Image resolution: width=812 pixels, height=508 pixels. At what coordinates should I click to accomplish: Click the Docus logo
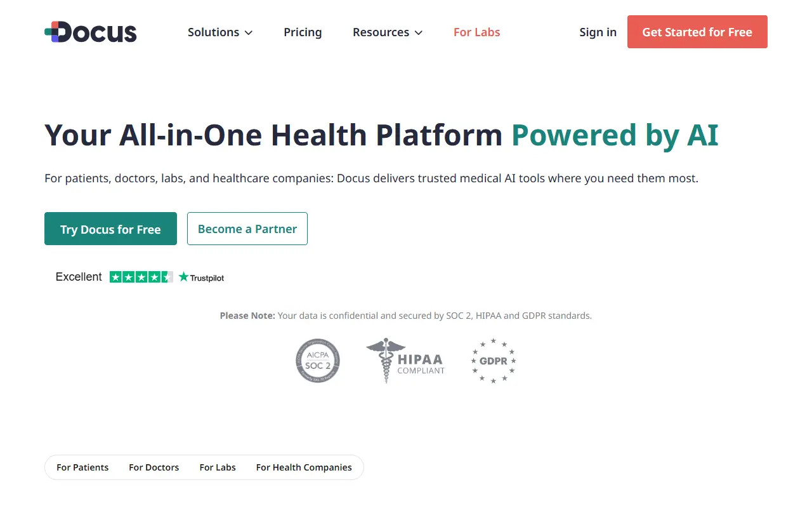90,32
